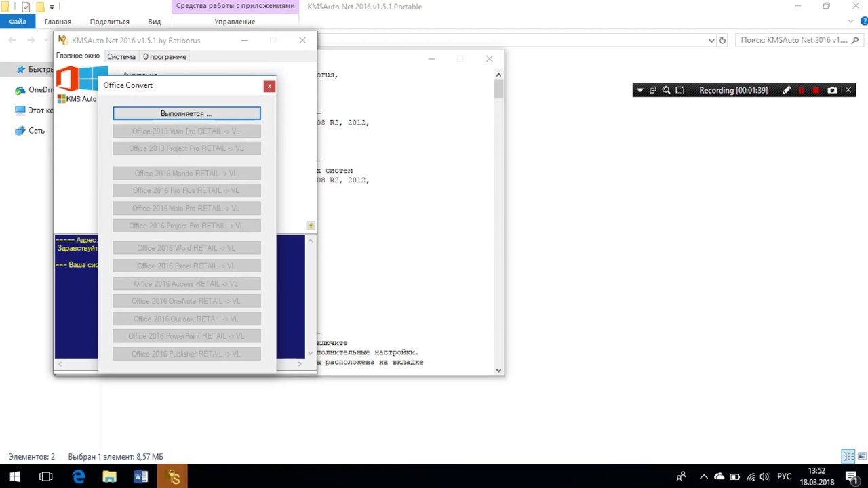The image size is (868, 488).
Task: Open the Главная ribbon tab
Action: click(x=58, y=22)
